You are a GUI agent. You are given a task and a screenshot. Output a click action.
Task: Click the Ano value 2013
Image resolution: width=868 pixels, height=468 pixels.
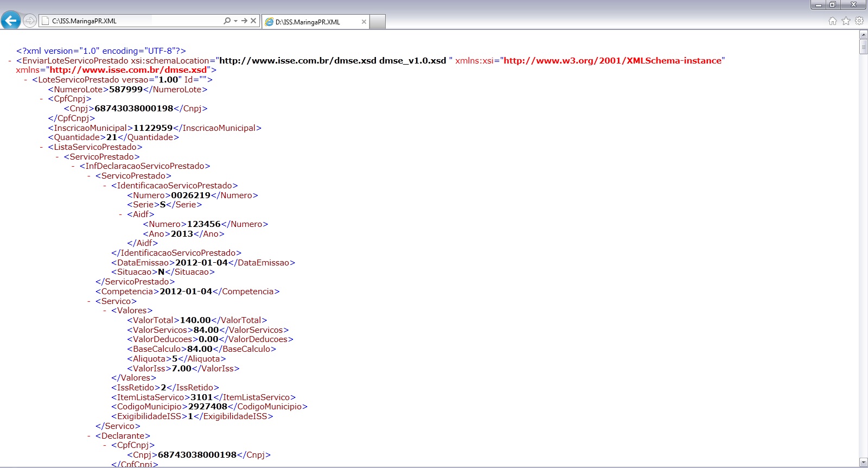pyautogui.click(x=182, y=234)
